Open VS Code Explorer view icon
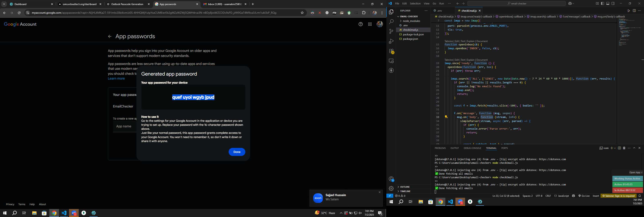 tap(391, 12)
